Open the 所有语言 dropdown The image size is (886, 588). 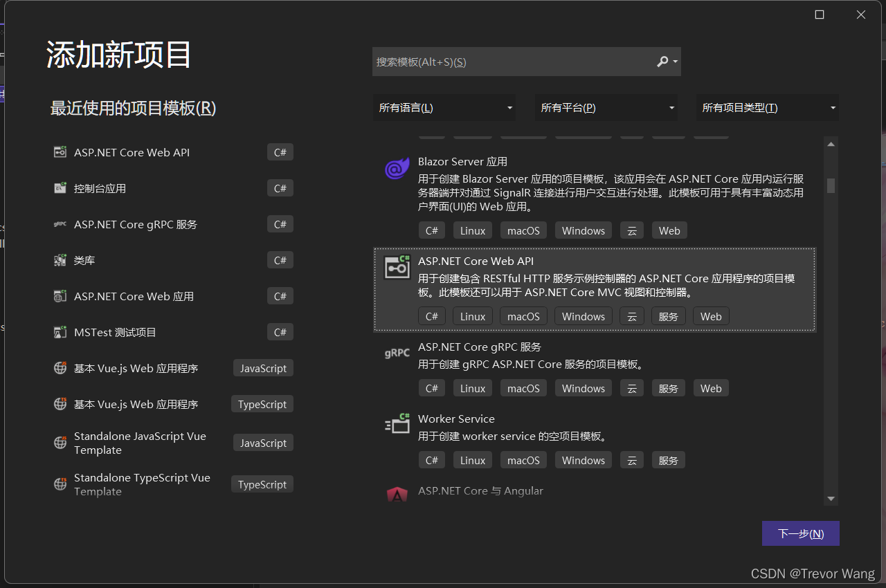444,107
